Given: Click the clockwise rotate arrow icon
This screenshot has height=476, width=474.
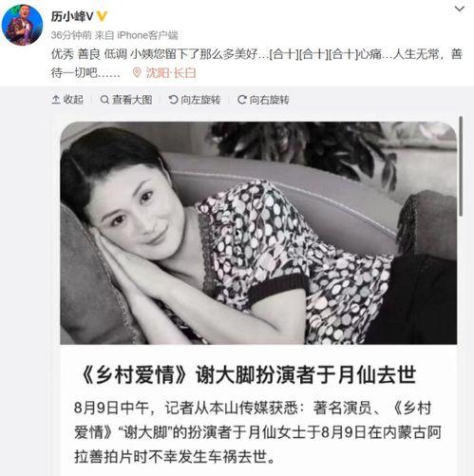Looking at the screenshot, I should tap(241, 100).
